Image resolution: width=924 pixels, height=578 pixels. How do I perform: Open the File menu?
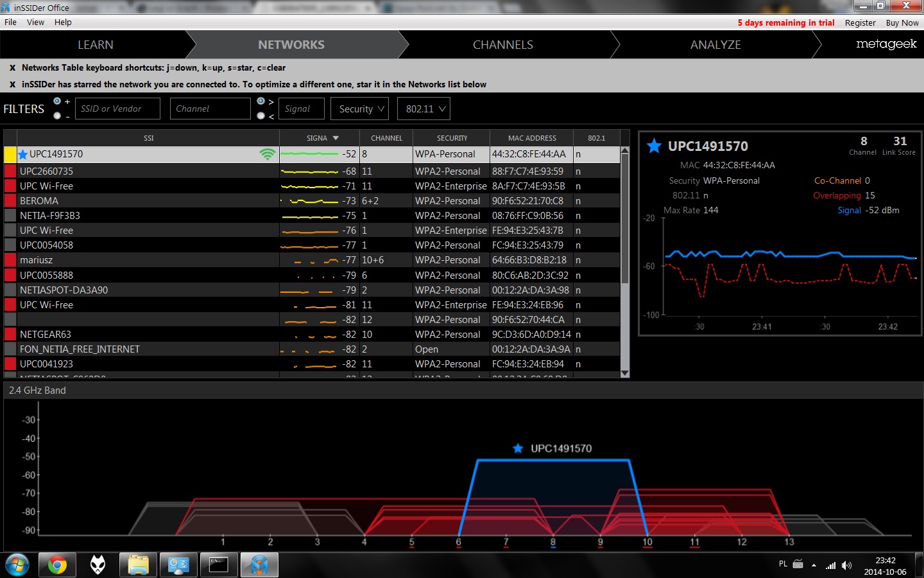(10, 22)
